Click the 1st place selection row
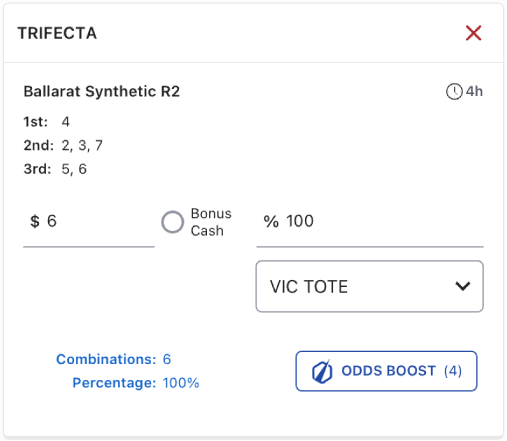Image resolution: width=507 pixels, height=441 pixels. point(46,122)
